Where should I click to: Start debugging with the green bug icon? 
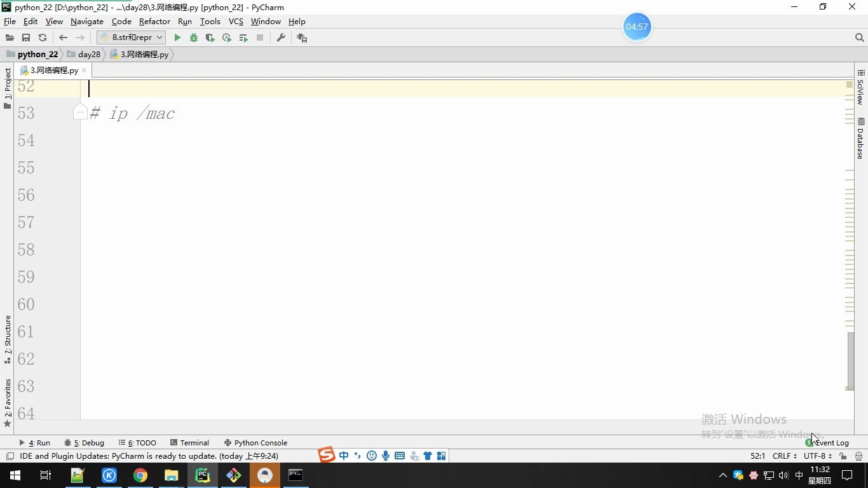point(194,37)
